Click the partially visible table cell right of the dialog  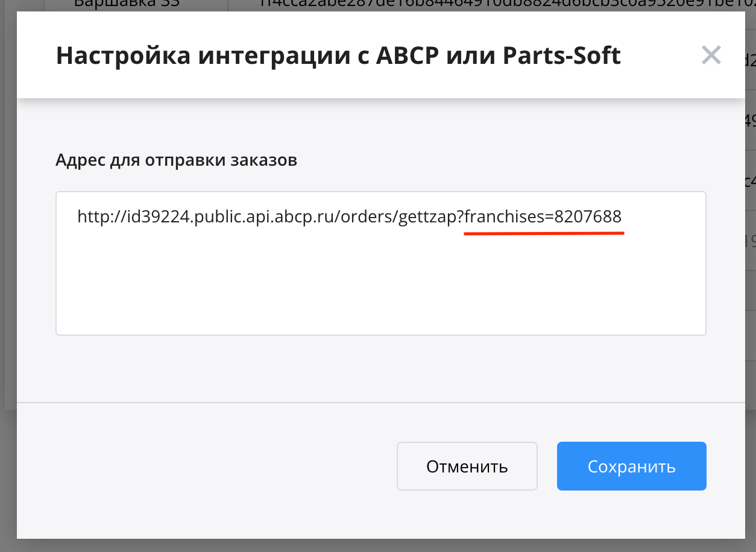pos(750,120)
